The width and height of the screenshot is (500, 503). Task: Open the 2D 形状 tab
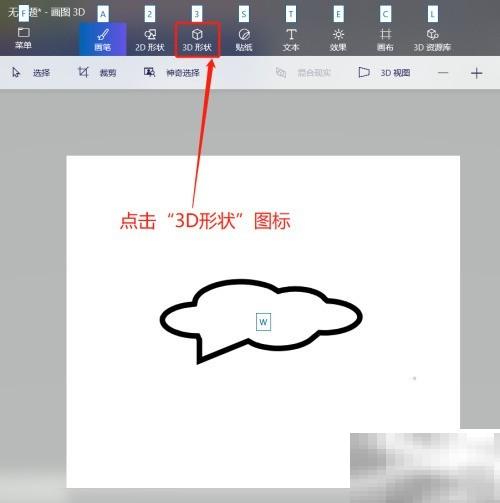tap(150, 39)
